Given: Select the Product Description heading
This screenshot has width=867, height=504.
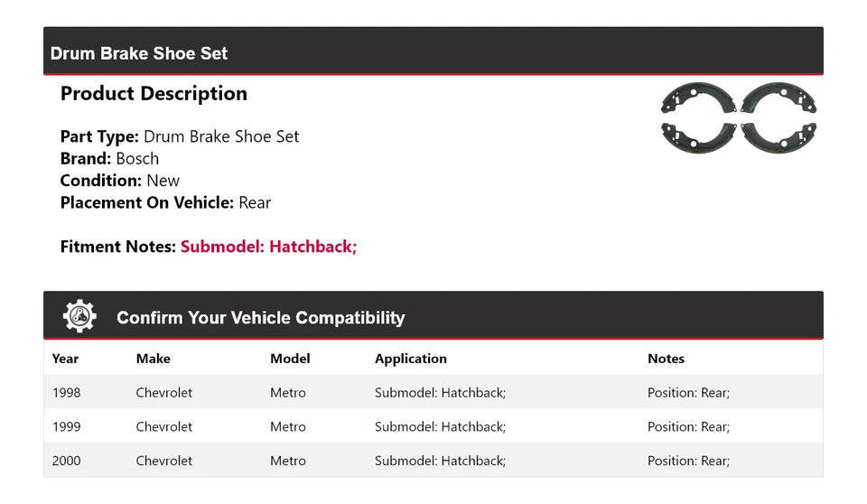Looking at the screenshot, I should (154, 94).
